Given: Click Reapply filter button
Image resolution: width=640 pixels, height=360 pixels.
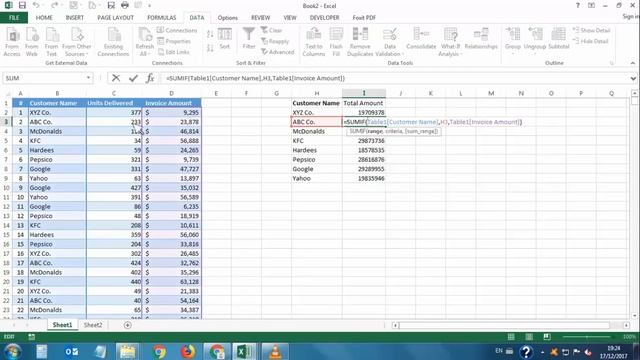Looking at the screenshot, I should pos(275,41).
